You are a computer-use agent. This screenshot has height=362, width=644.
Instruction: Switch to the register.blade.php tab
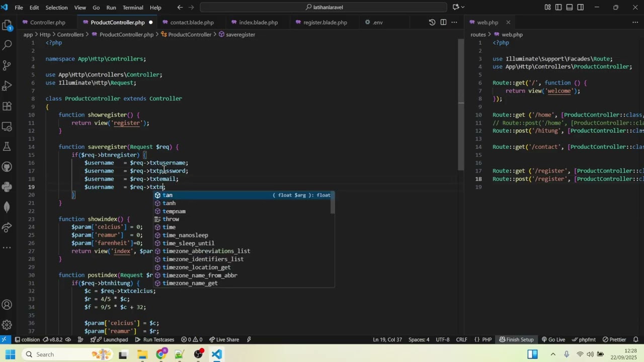pos(325,23)
